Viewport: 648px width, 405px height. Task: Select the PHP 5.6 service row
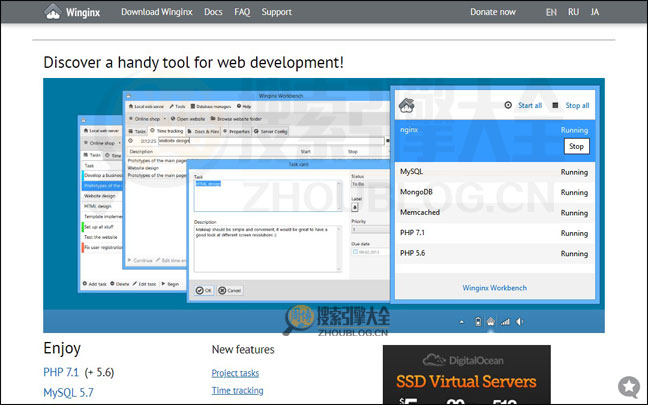click(x=495, y=253)
